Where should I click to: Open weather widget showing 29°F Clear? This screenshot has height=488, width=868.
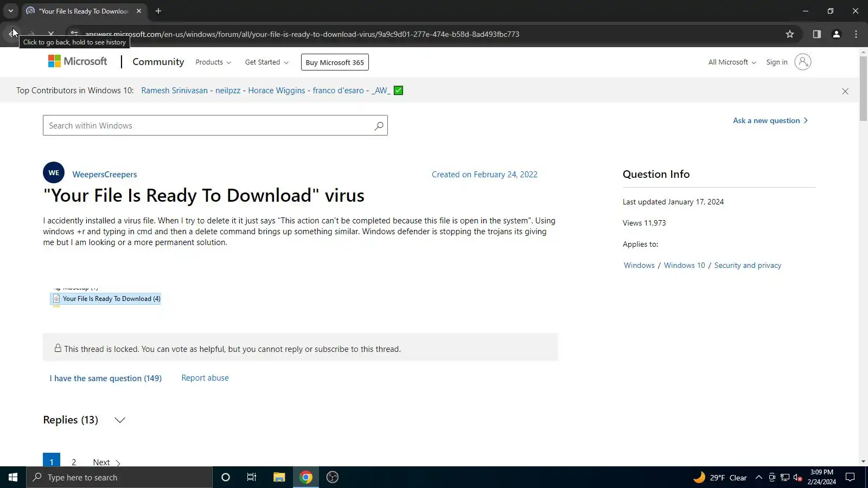pos(720,478)
